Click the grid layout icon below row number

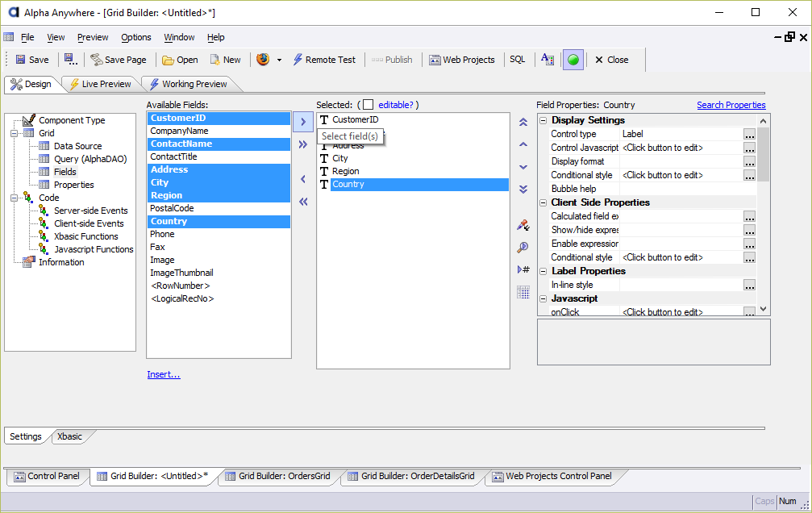523,292
